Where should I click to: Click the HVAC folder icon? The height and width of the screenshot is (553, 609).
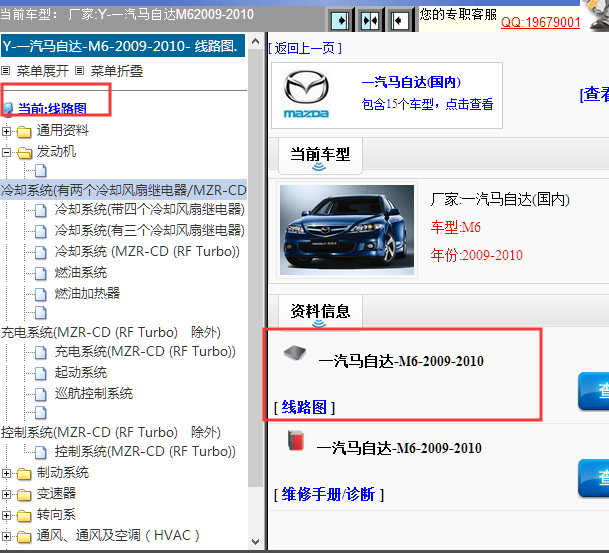pos(24,536)
